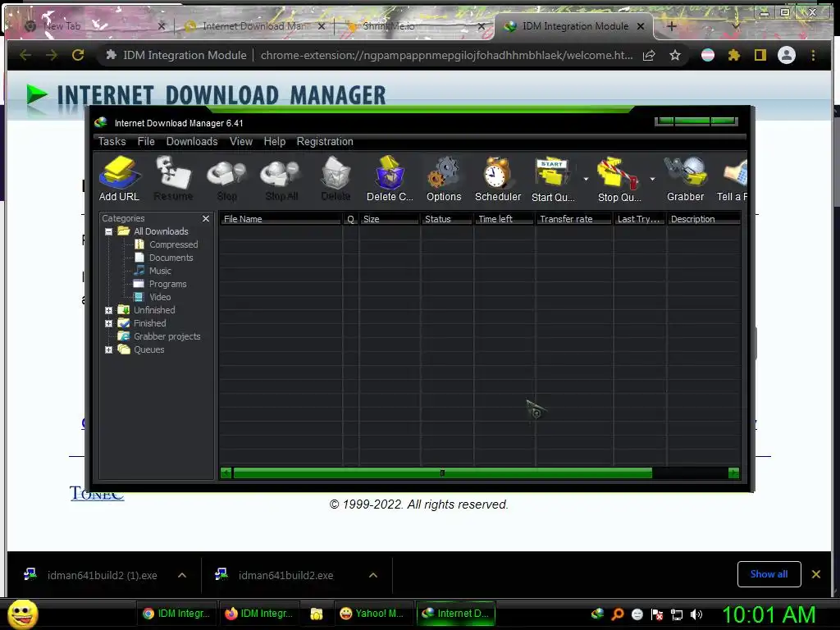Click the volume speaker tray icon

click(696, 614)
